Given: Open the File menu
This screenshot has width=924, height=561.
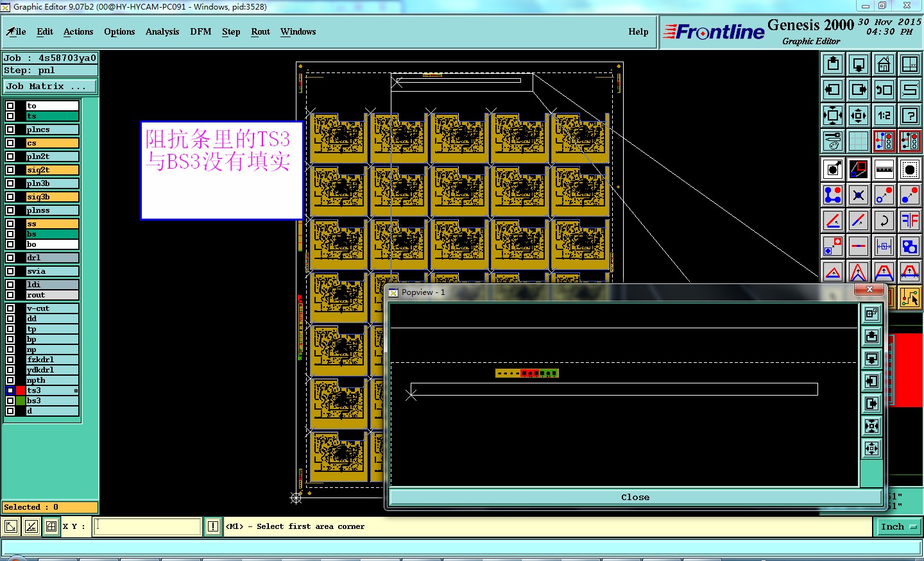Looking at the screenshot, I should [x=16, y=31].
